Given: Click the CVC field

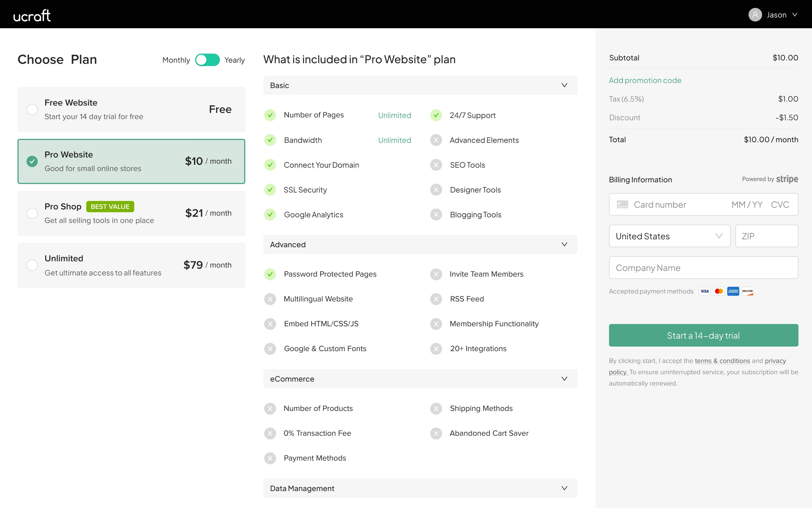Looking at the screenshot, I should pyautogui.click(x=780, y=205).
